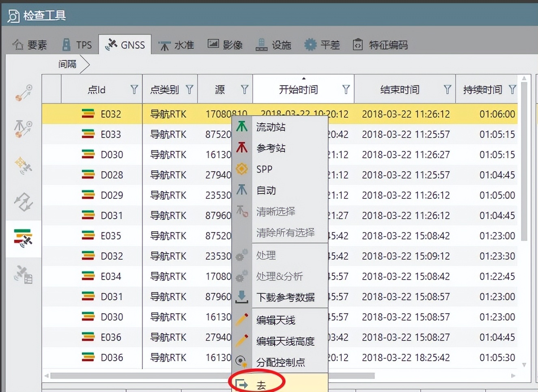Switch to the 要素 tab

(x=30, y=45)
